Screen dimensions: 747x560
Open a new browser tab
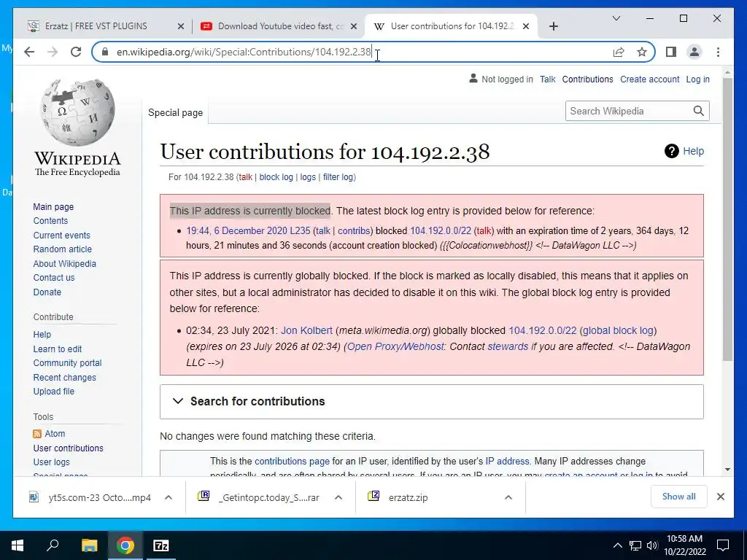coord(553,26)
